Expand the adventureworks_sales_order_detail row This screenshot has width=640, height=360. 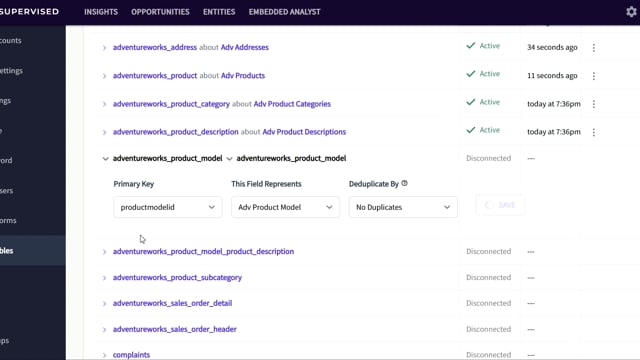pos(104,304)
